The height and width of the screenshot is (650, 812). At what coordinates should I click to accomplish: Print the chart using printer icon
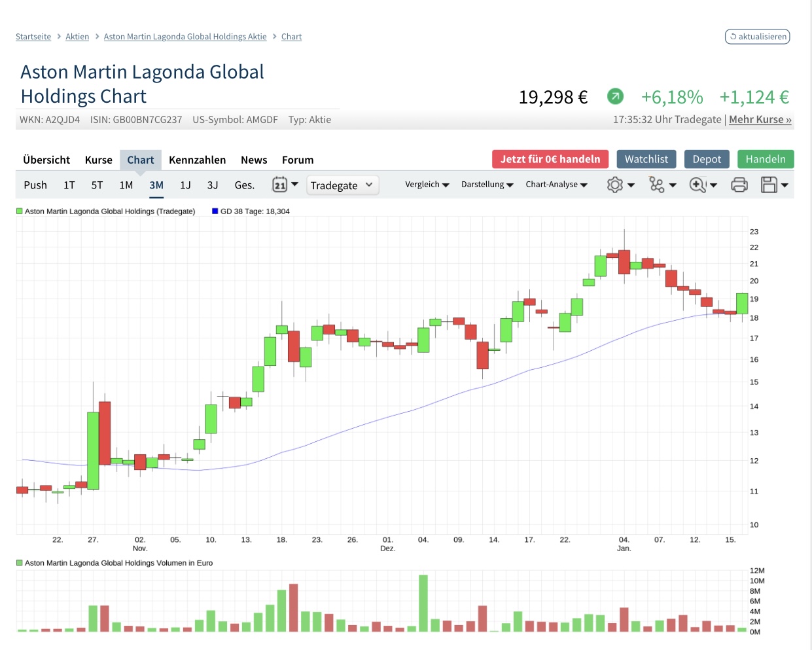pyautogui.click(x=739, y=185)
